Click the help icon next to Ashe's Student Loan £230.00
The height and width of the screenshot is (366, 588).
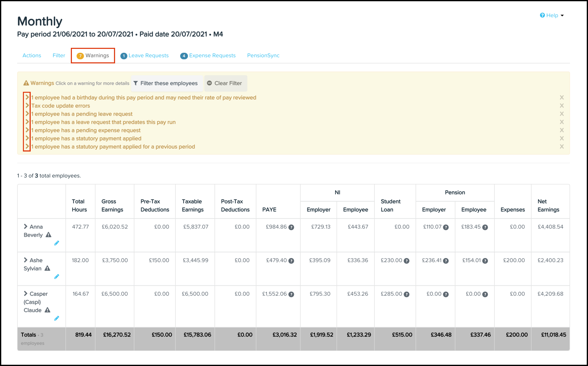pyautogui.click(x=406, y=261)
